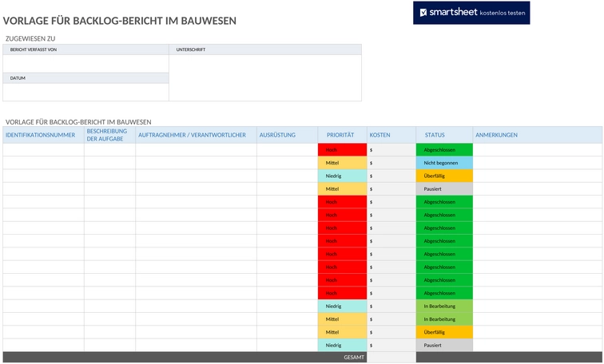Click the 'Niedrig' priority beside the 'Überfällig' status

[343, 176]
